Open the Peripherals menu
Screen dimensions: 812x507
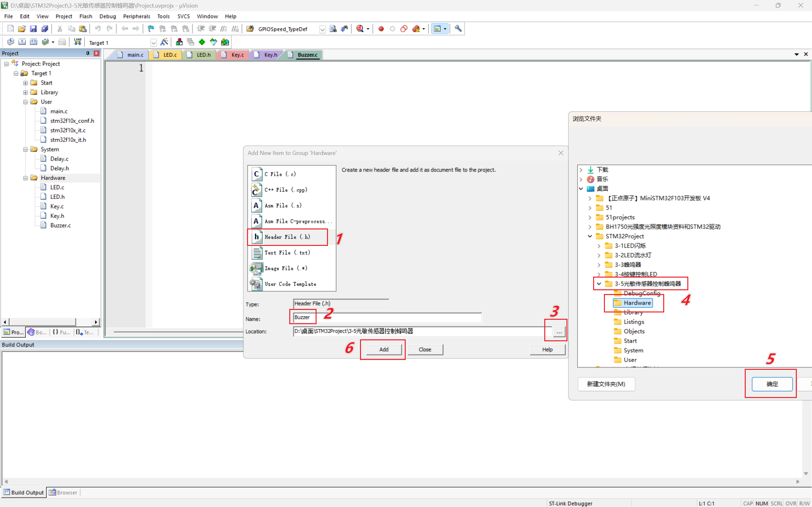[x=136, y=16]
